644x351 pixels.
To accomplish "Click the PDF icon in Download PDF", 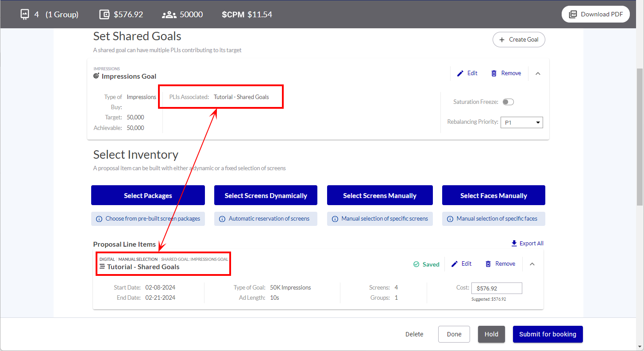I will coord(573,14).
